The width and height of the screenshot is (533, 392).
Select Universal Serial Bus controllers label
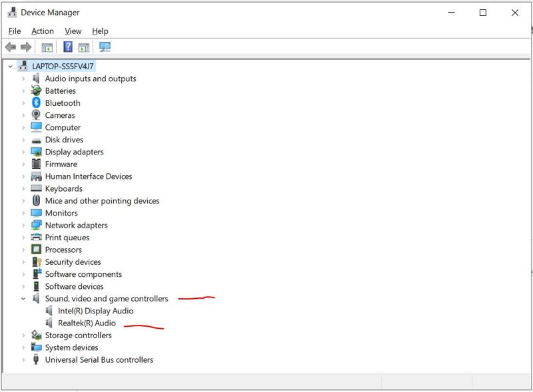[x=99, y=360]
